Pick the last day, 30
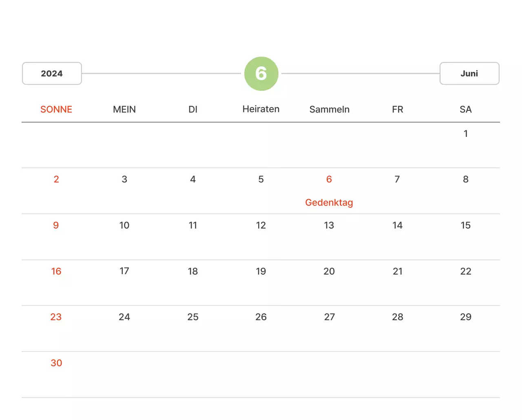The height and width of the screenshot is (420, 522). coord(56,363)
